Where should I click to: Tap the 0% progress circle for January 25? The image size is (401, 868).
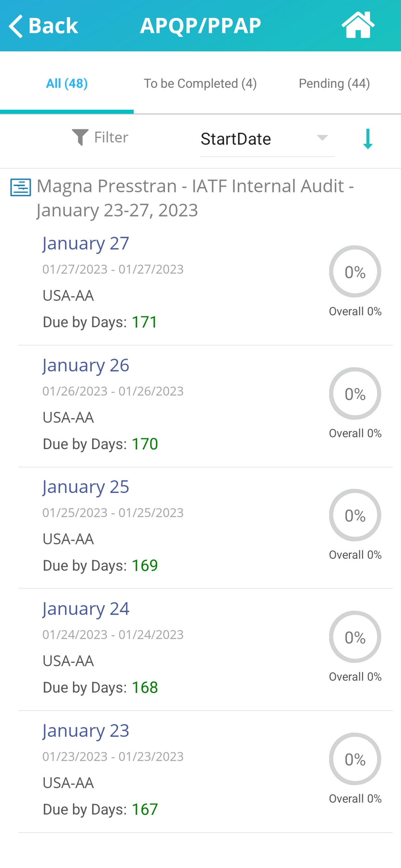(x=355, y=515)
